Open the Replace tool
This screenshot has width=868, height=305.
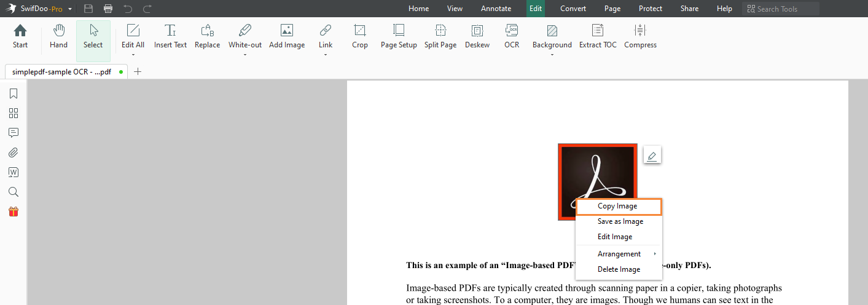coord(207,36)
